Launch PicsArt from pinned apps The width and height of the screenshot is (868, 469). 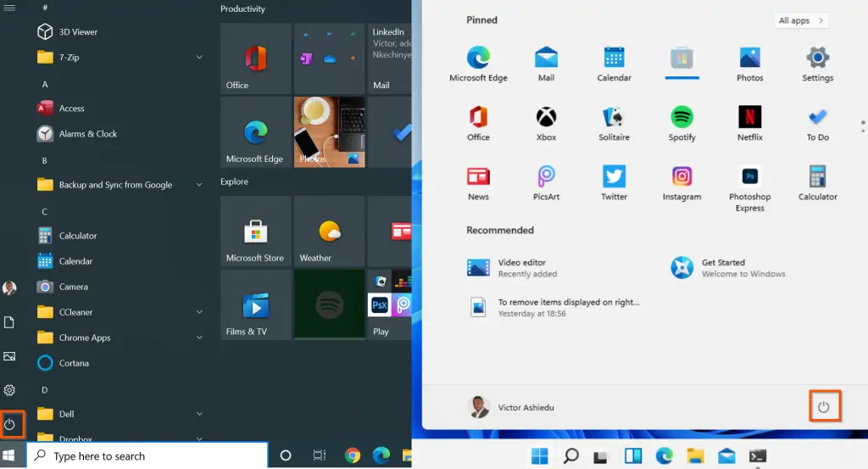pos(546,183)
